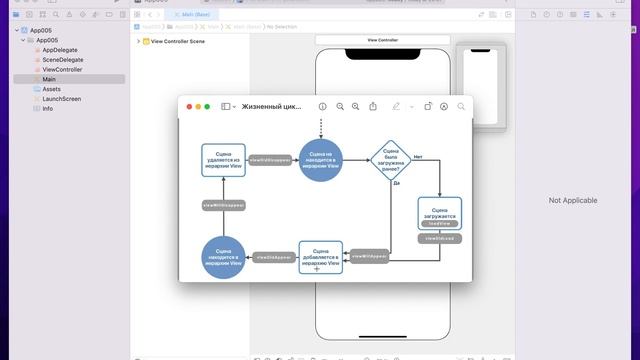Click the Not Applicable inspector text
Image resolution: width=640 pixels, height=360 pixels.
[573, 200]
